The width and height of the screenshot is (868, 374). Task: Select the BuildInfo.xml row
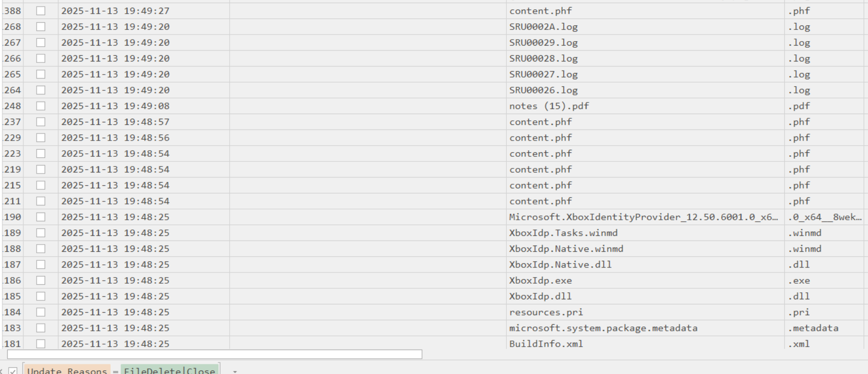pyautogui.click(x=546, y=344)
